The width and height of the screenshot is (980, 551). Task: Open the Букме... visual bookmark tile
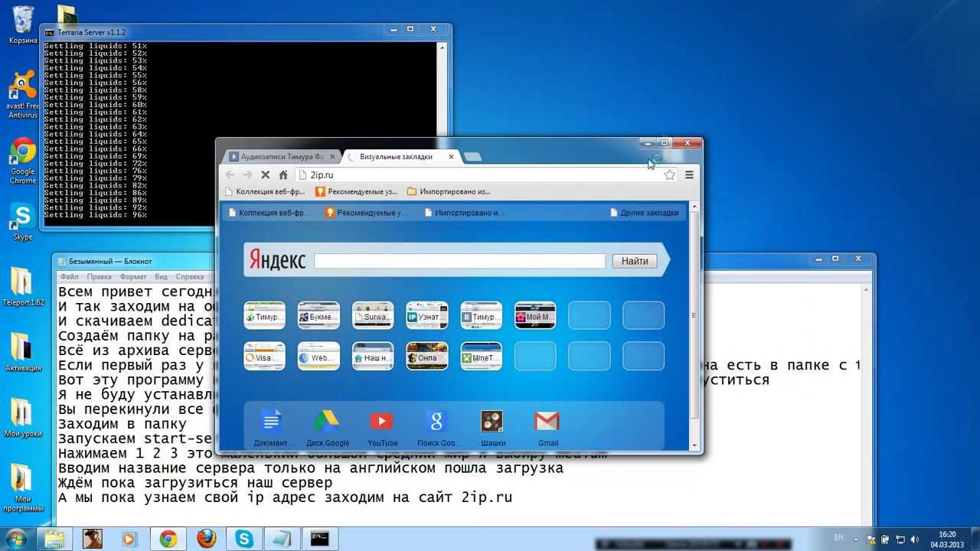click(318, 315)
